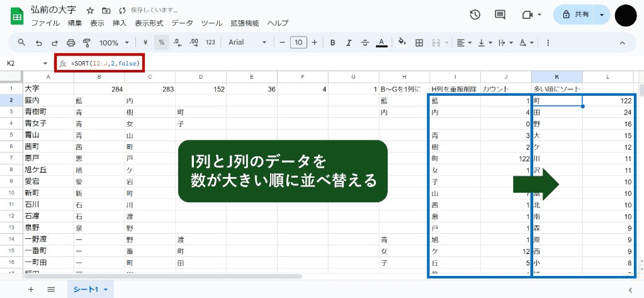Click the print icon
This screenshot has height=298, width=644.
(71, 42)
